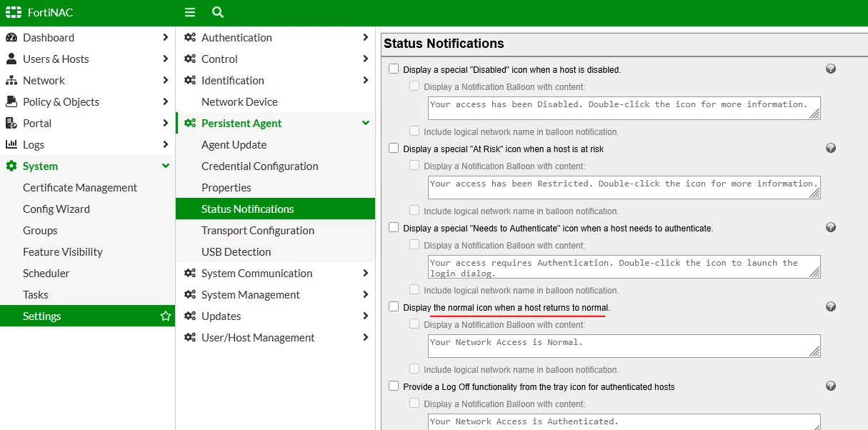The image size is (868, 430).
Task: Click the FortiNAC logo icon
Action: [14, 13]
